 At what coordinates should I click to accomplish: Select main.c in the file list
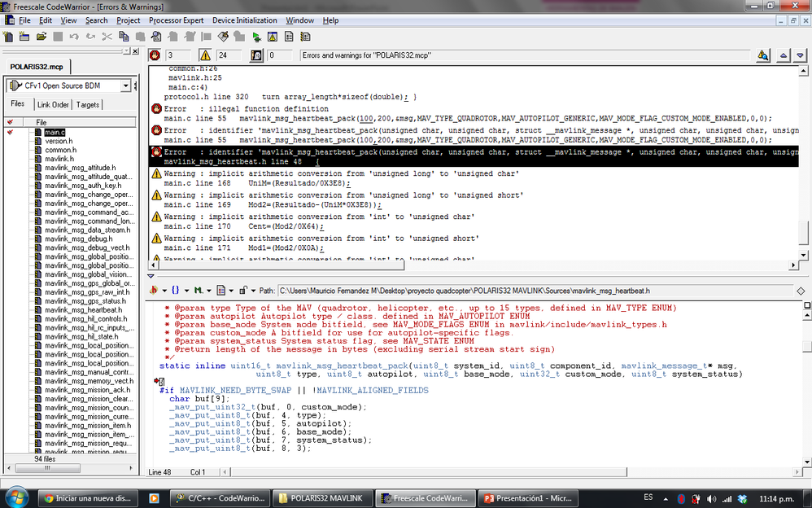pos(55,132)
